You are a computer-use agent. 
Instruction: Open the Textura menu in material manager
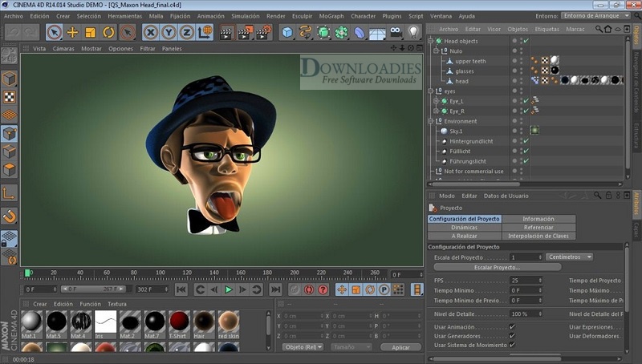[x=117, y=304]
